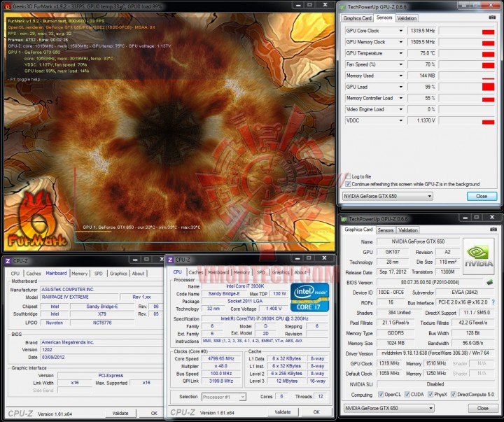Click the CPU-Z Z icon in CPU window title bar
The width and height of the screenshot is (504, 422).
170,260
